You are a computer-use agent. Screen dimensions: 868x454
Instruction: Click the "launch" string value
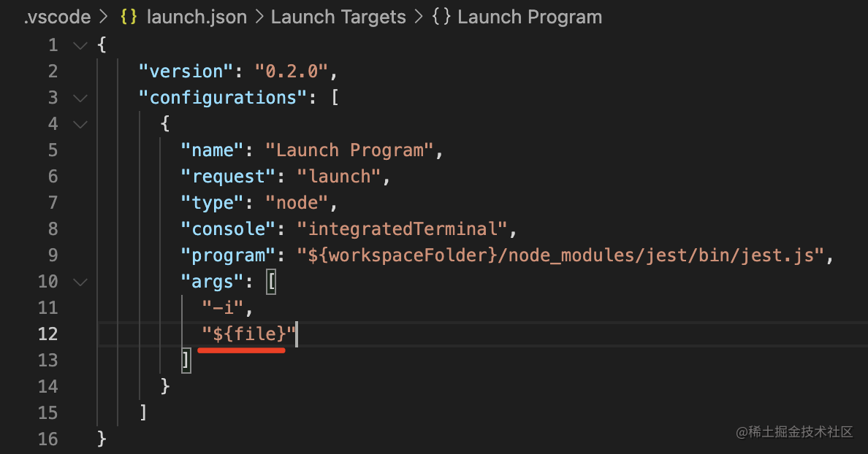(339, 177)
